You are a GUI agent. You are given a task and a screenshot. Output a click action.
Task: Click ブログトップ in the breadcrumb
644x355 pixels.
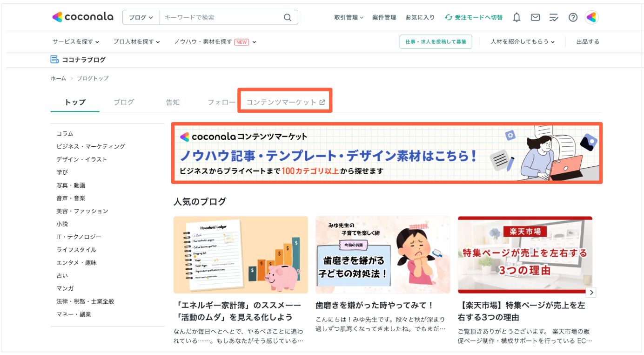click(x=93, y=78)
